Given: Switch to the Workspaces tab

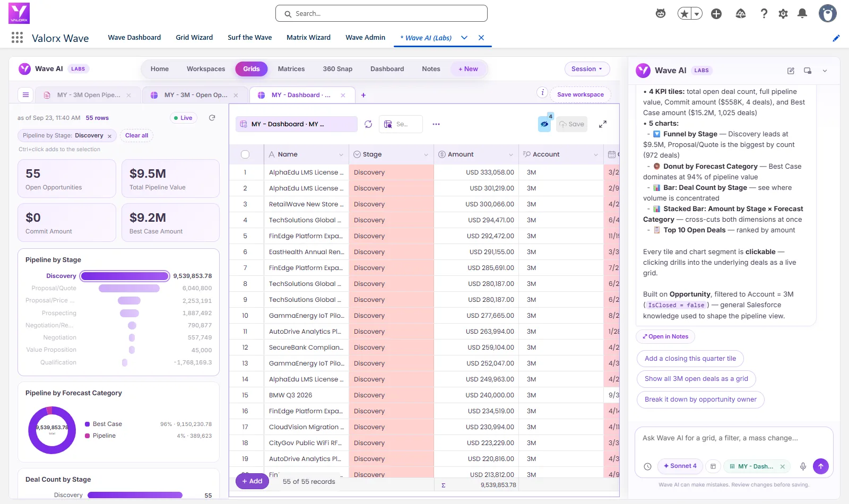Looking at the screenshot, I should 206,69.
